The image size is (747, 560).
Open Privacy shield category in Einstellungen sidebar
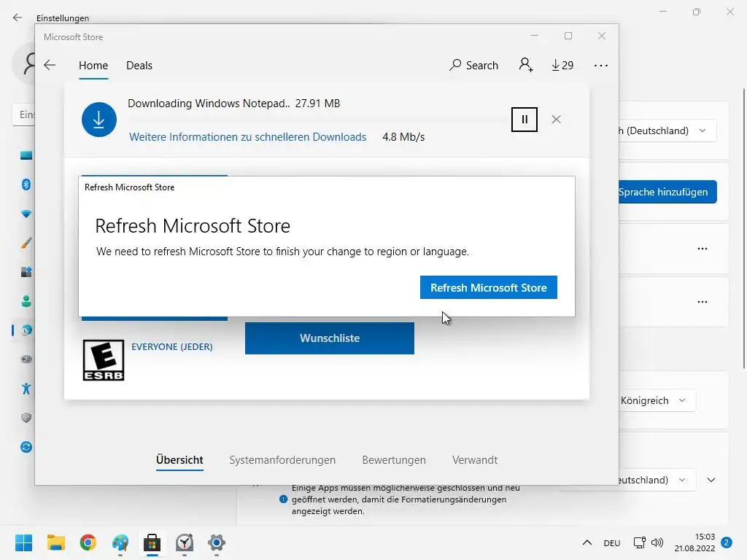tap(26, 418)
